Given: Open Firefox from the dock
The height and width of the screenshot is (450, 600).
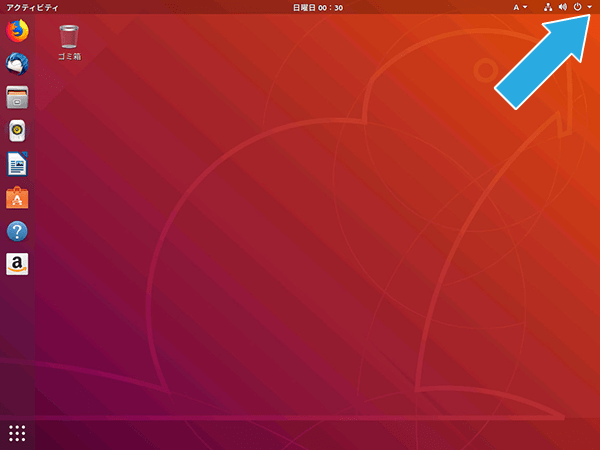Looking at the screenshot, I should (17, 31).
